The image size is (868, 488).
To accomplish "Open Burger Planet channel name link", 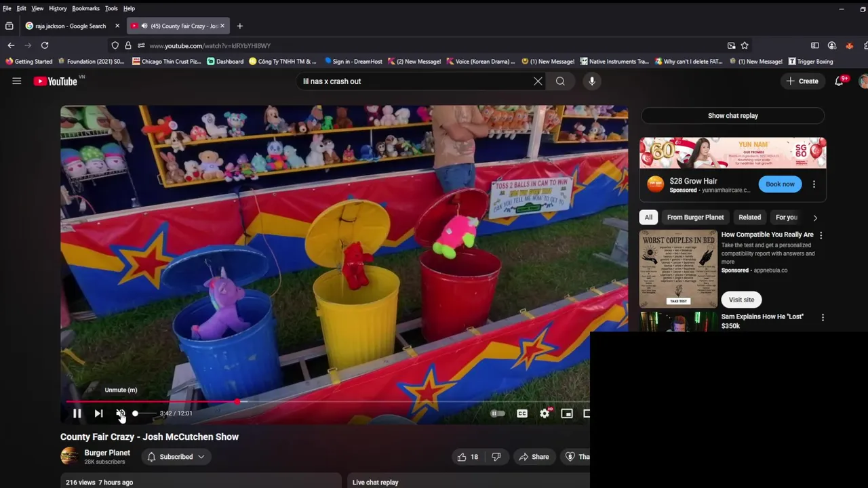I will (x=107, y=453).
